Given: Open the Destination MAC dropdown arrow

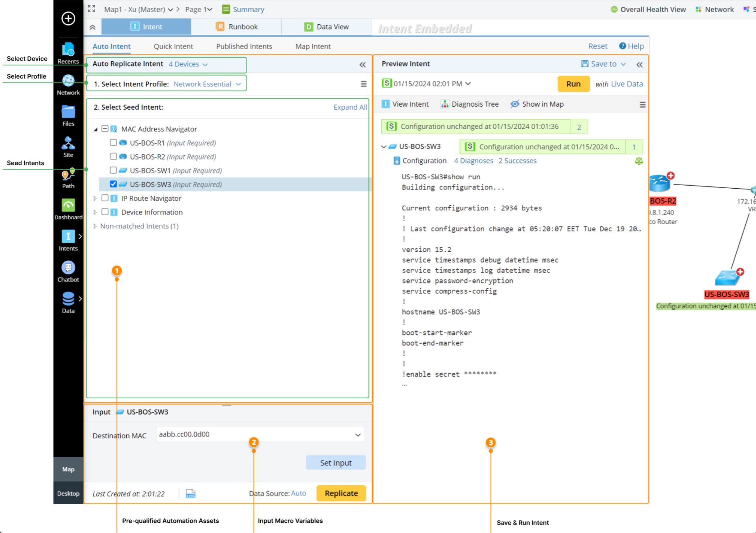Looking at the screenshot, I should click(358, 435).
